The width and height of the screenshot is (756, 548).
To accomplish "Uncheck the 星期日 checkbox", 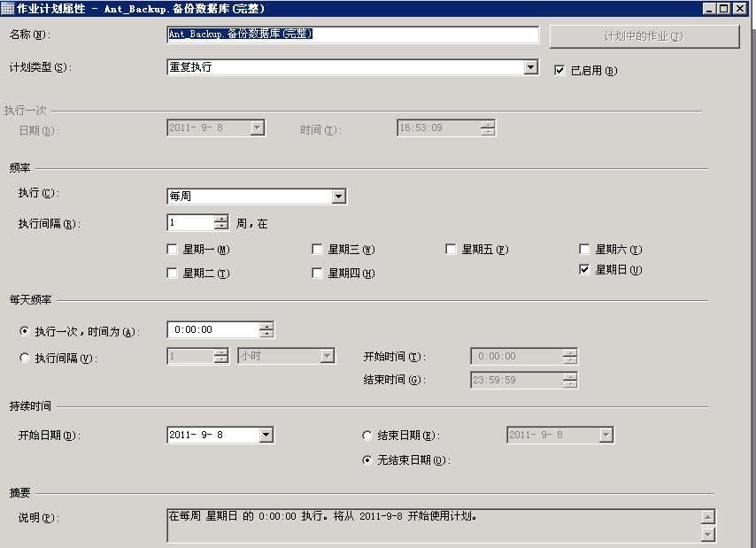I will [585, 270].
